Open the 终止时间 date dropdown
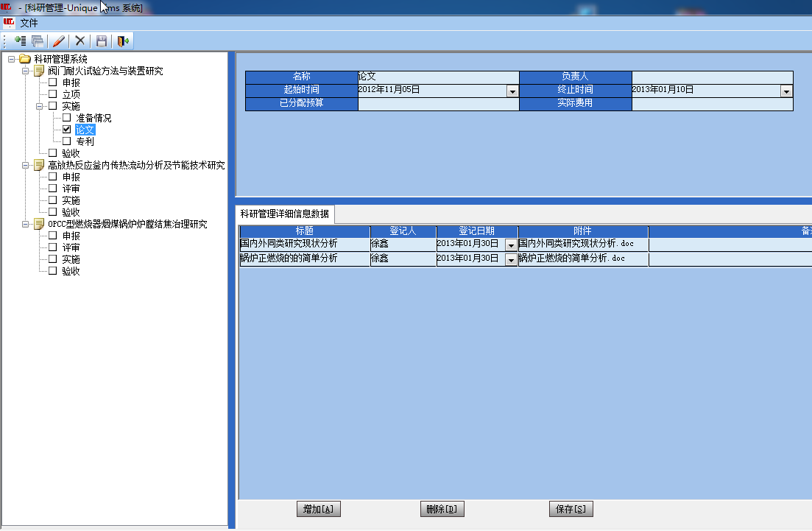 point(786,91)
